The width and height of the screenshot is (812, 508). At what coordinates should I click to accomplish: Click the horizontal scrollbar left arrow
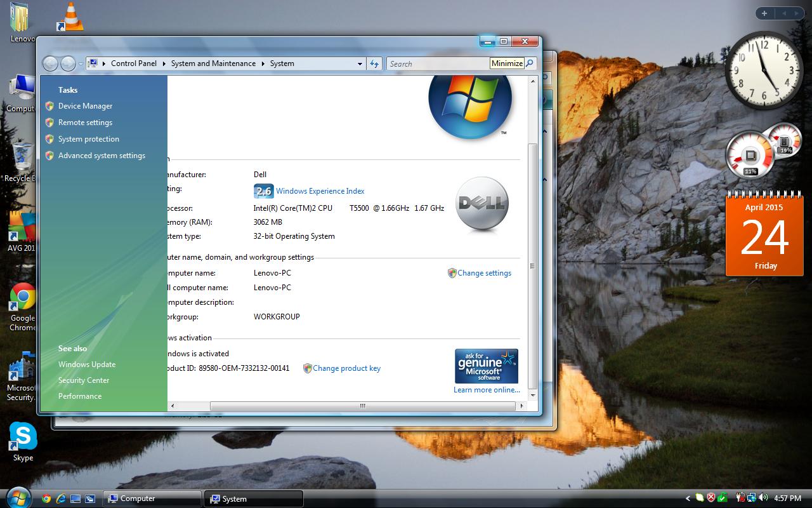173,406
